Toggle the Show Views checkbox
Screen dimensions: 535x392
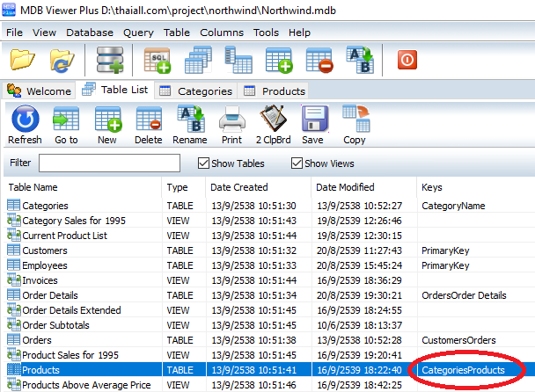[297, 163]
